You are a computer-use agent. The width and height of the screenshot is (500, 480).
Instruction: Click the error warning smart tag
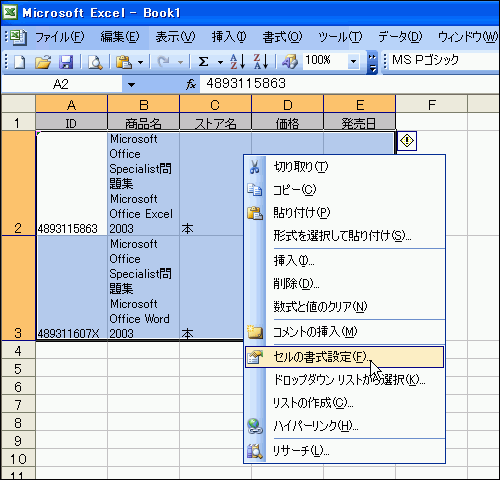tap(407, 141)
